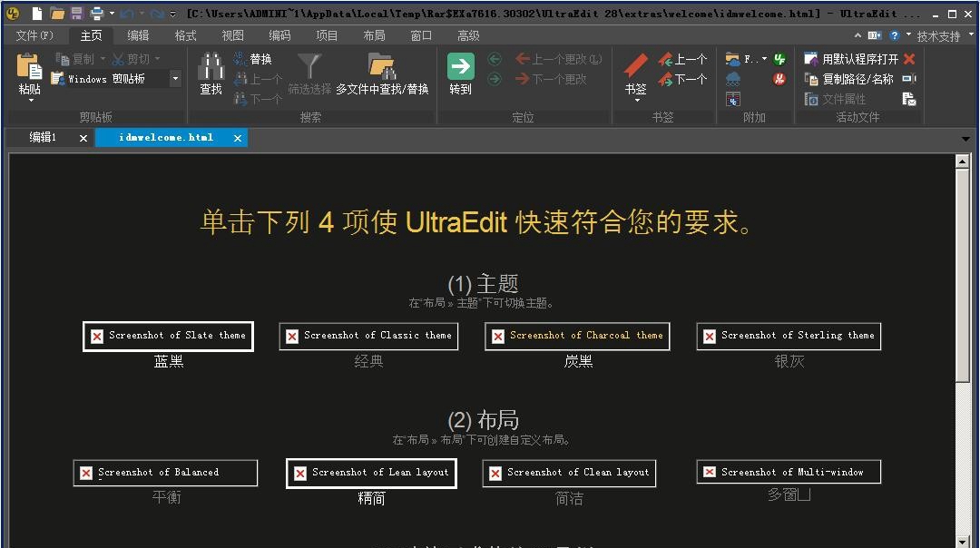Jump to next change with 下一个更改
Screen dimensions: 980x548
coord(551,79)
